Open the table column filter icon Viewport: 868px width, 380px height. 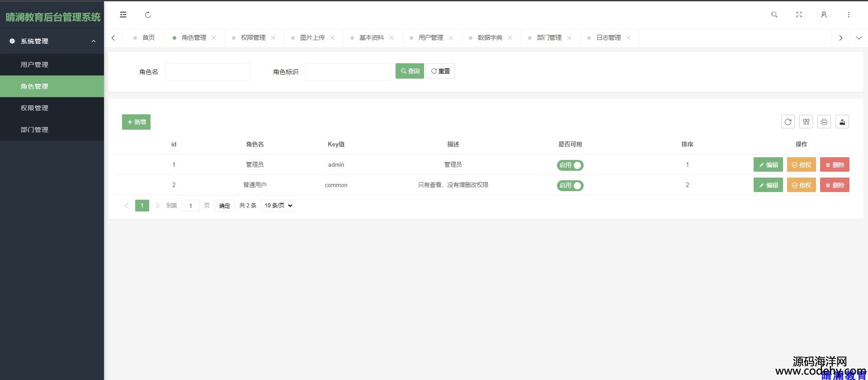(x=806, y=122)
